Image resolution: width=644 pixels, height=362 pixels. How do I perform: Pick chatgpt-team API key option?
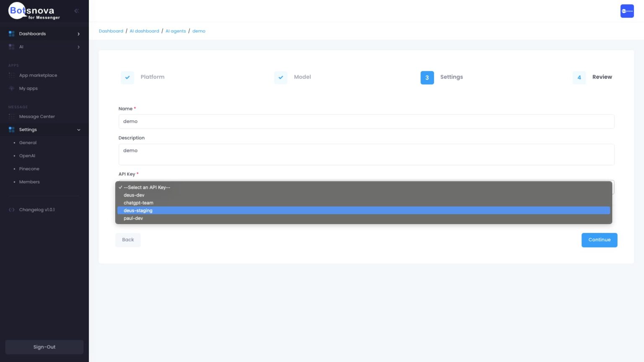click(138, 203)
